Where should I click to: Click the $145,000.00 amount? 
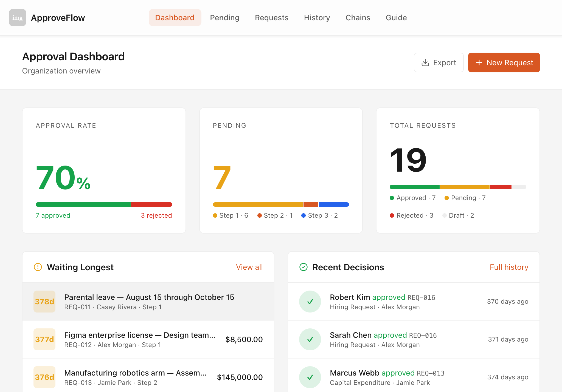pyautogui.click(x=240, y=377)
